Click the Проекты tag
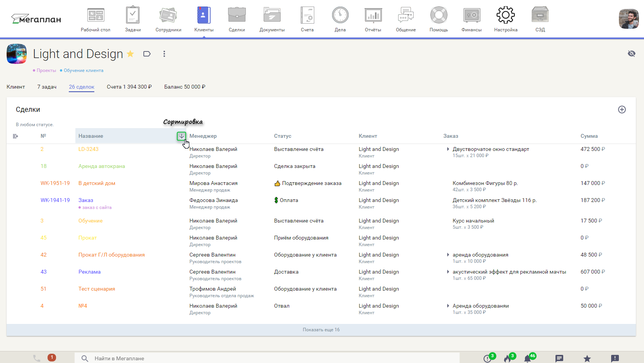The image size is (644, 363). 46,70
